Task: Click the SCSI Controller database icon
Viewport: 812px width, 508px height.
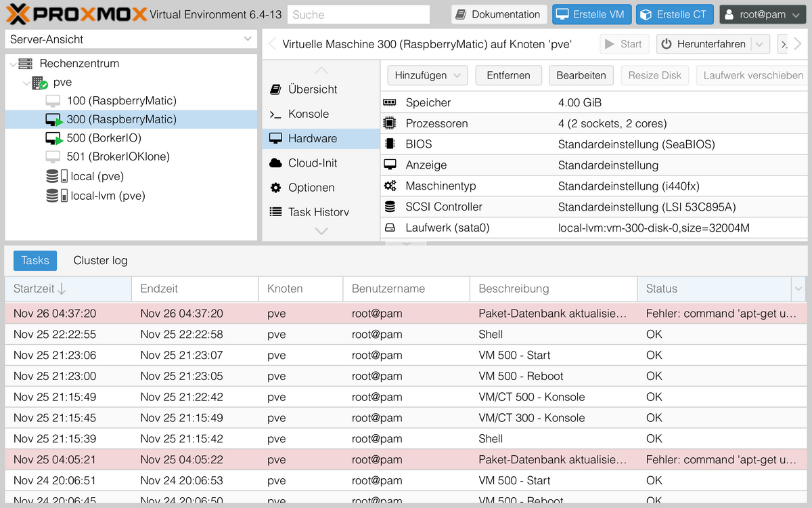Action: 390,207
